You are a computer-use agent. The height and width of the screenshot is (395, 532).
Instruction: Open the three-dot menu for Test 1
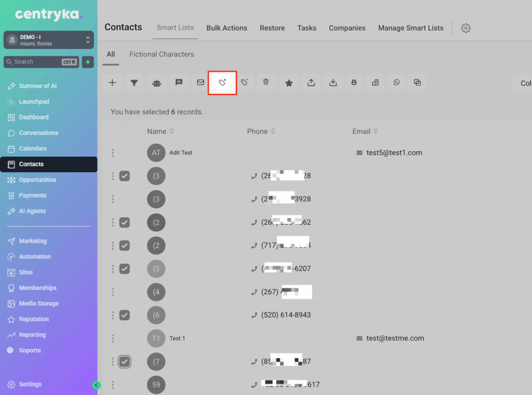[112, 338]
